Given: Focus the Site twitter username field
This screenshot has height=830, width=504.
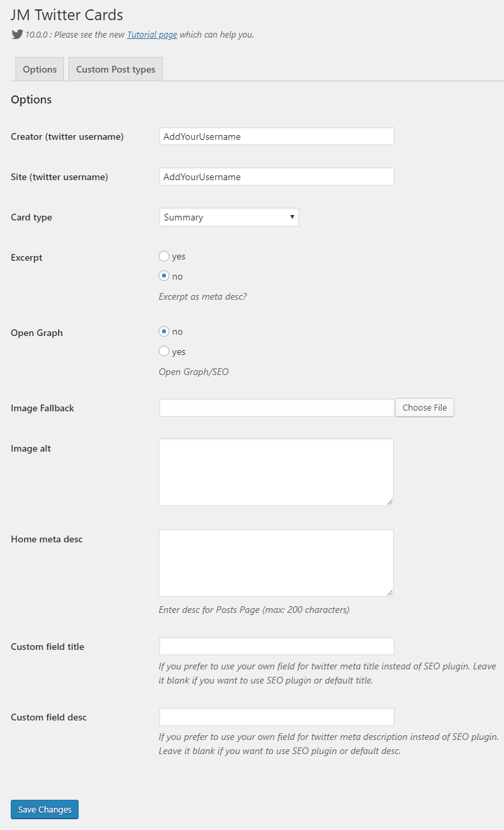Looking at the screenshot, I should 276,177.
